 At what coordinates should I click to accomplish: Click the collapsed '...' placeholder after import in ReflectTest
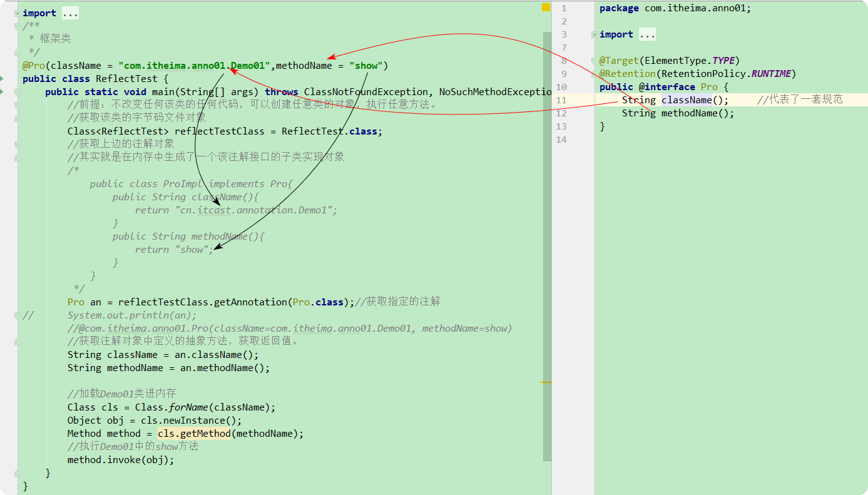(x=70, y=13)
